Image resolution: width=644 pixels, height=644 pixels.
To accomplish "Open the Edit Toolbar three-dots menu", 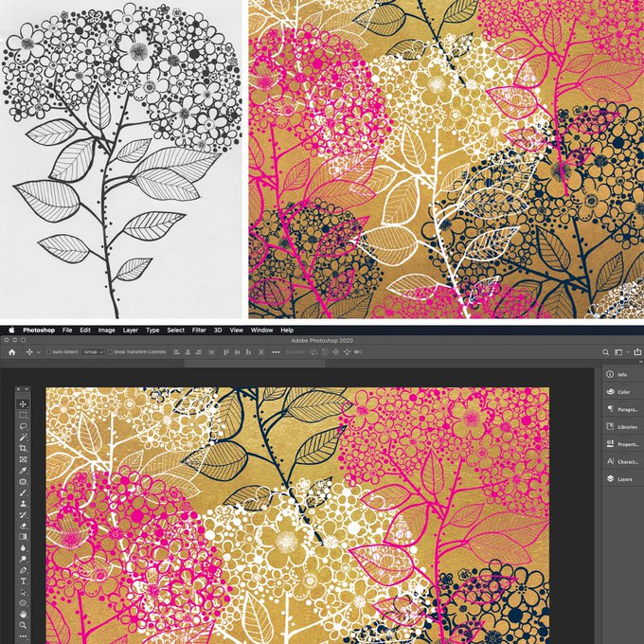I will pos(23,636).
